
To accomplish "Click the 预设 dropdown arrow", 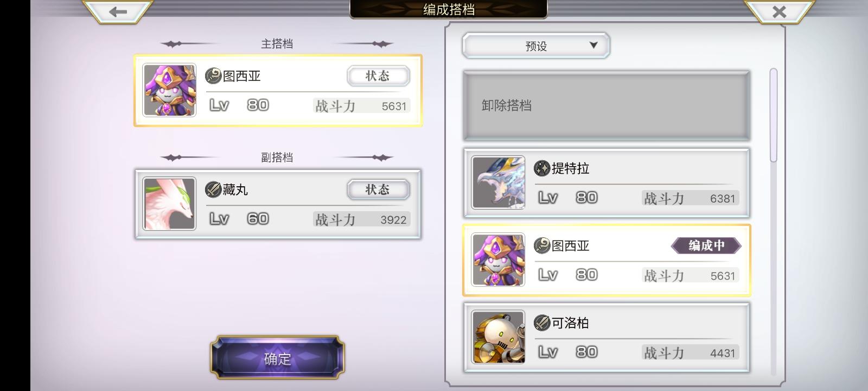I will coord(593,45).
